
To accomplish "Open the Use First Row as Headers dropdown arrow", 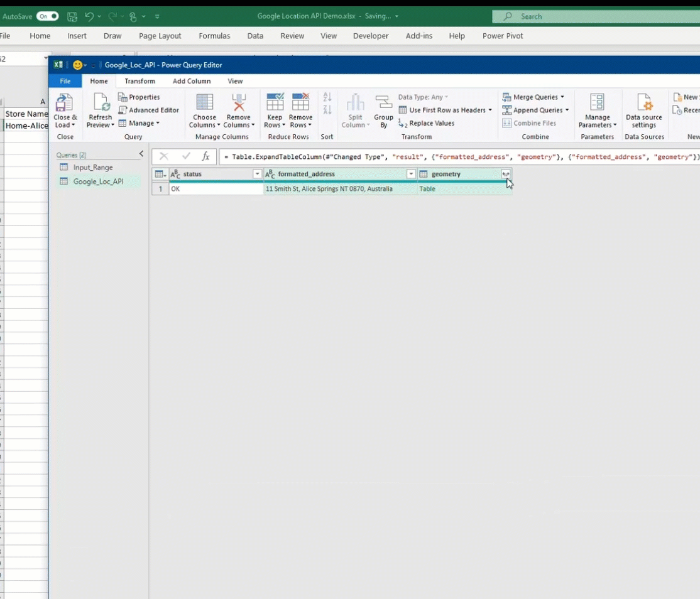I will (490, 110).
